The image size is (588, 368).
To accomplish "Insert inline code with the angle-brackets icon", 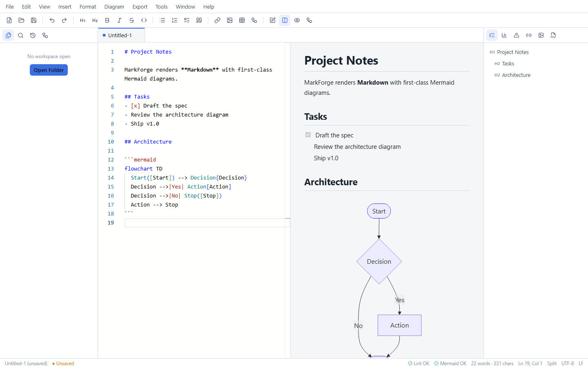I will [144, 20].
